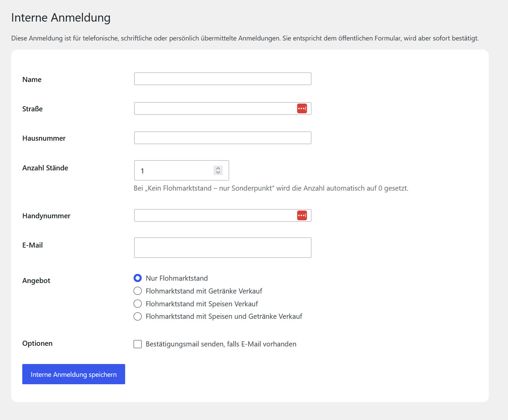Decrease Anzahl Stände with the down arrow
508x420 pixels.
point(218,173)
